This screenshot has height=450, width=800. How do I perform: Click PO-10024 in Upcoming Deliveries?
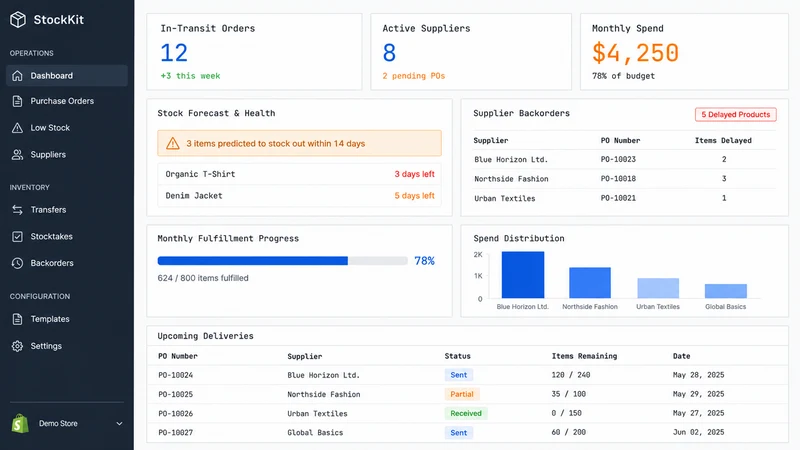pyautogui.click(x=176, y=375)
